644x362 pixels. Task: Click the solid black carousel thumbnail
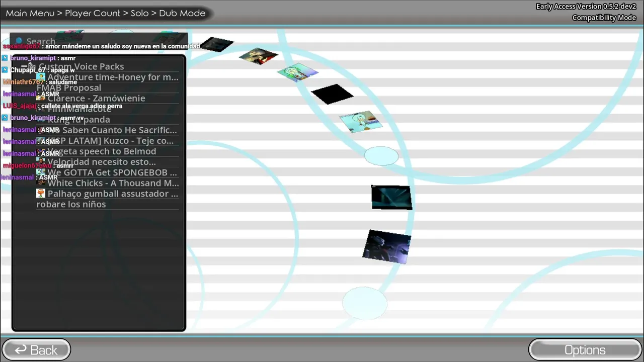tap(332, 94)
